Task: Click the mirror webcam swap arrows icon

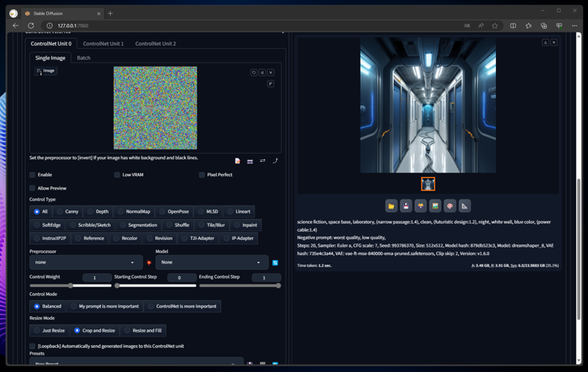Action: [262, 161]
